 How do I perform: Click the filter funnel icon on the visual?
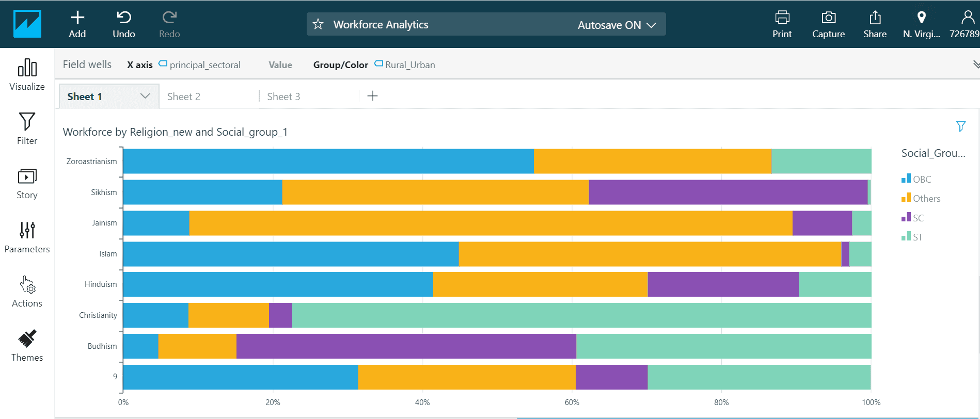[961, 126]
